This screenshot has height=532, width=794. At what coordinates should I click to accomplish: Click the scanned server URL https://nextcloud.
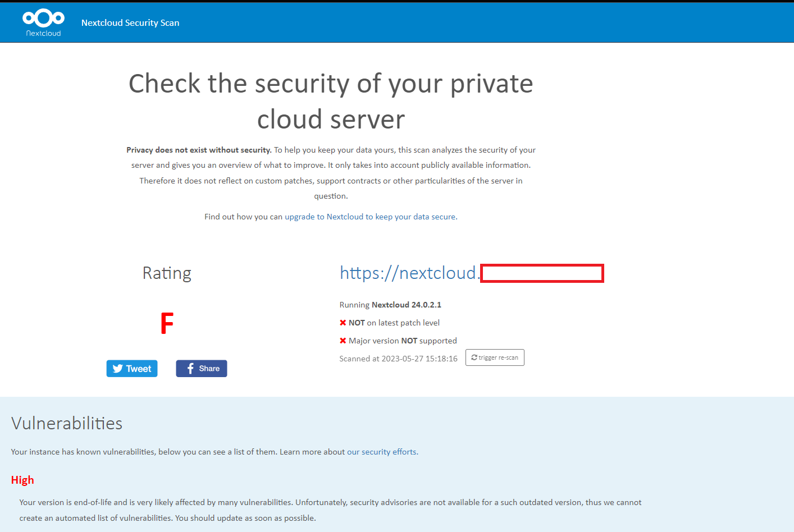click(408, 273)
